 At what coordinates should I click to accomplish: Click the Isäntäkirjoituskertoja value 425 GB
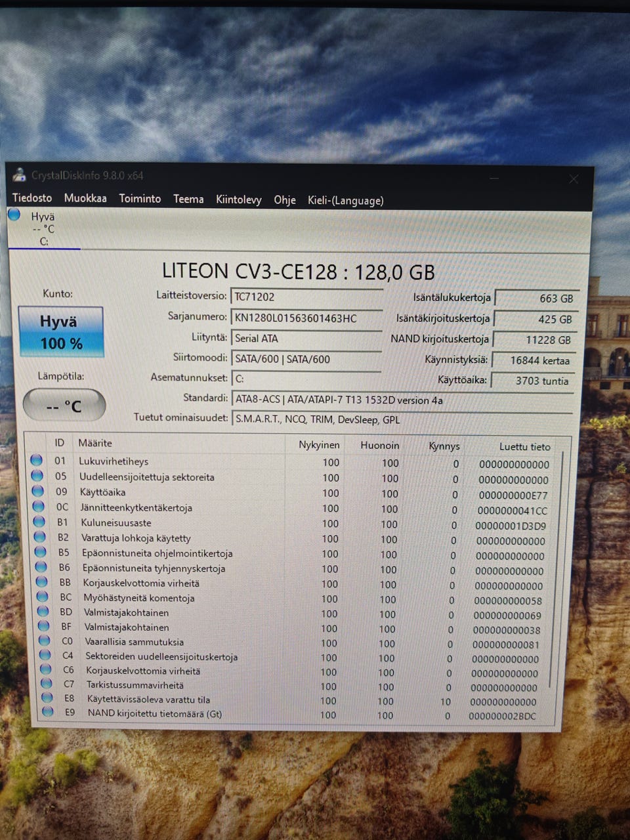click(535, 320)
